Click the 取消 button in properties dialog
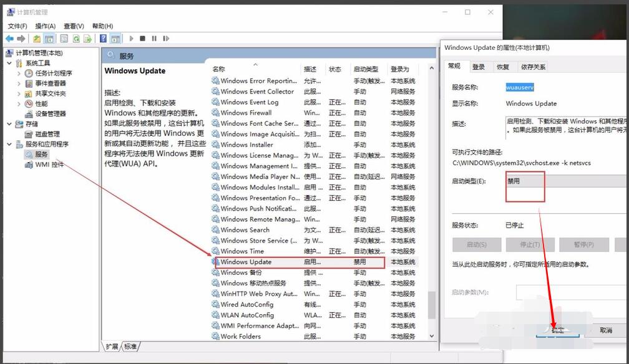Image resolution: width=629 pixels, height=364 pixels. click(x=605, y=330)
